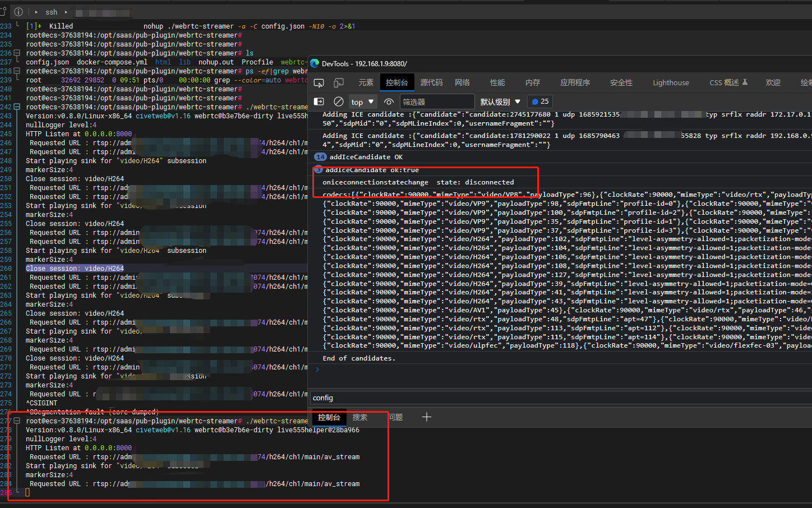The height and width of the screenshot is (508, 812).
Task: Click the ssh breadcrumb in terminal header
Action: click(x=51, y=11)
